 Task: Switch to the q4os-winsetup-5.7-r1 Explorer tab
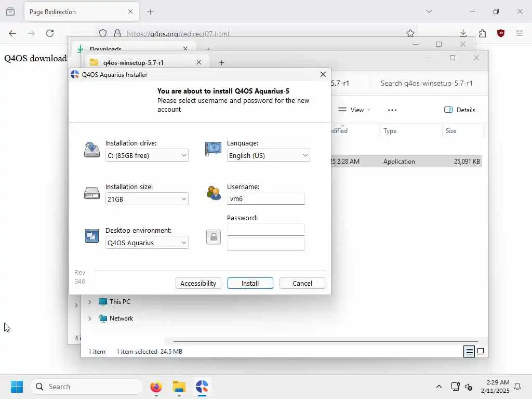coord(146,62)
